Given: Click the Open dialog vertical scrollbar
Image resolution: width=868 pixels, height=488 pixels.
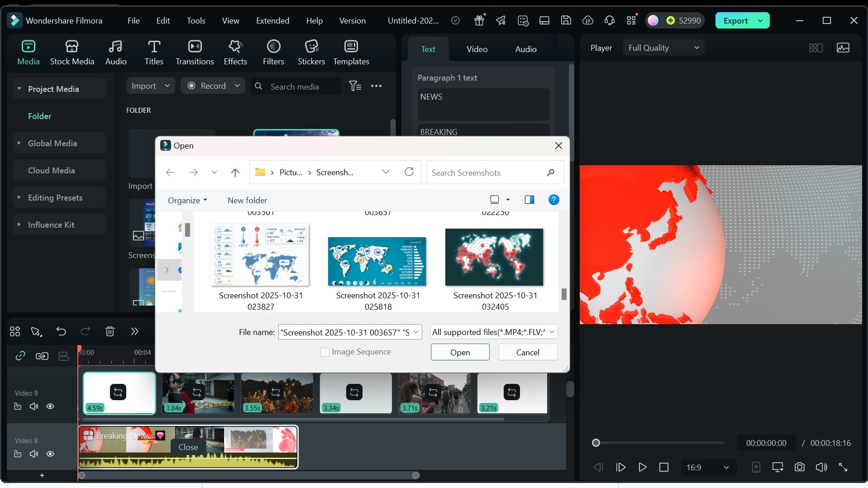Looking at the screenshot, I should click(x=564, y=294).
